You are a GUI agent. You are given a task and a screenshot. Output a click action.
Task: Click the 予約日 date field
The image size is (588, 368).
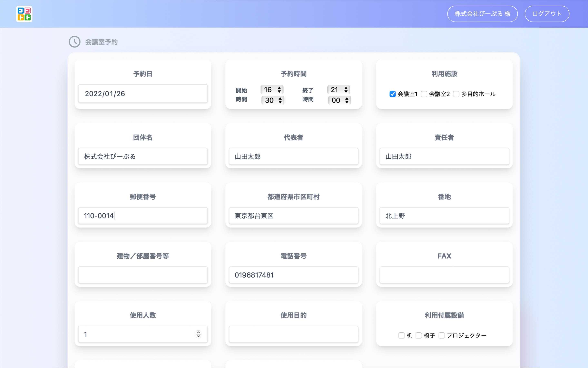point(143,94)
